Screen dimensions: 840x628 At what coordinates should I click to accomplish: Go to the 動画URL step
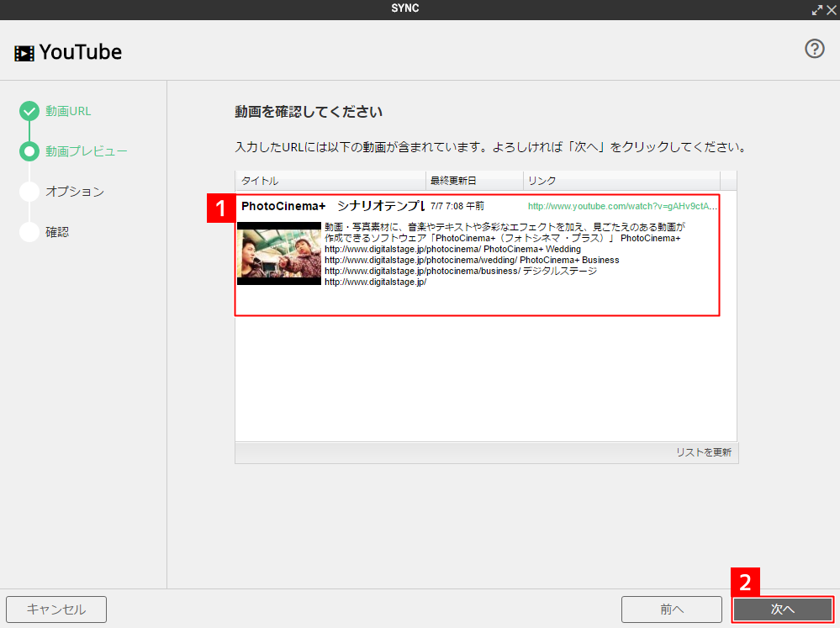click(x=68, y=111)
